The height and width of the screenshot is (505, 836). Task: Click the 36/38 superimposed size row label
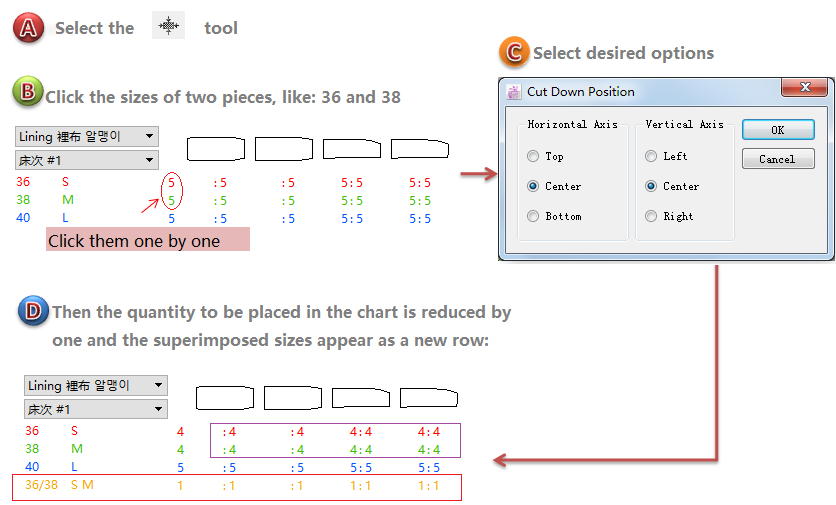[40, 485]
